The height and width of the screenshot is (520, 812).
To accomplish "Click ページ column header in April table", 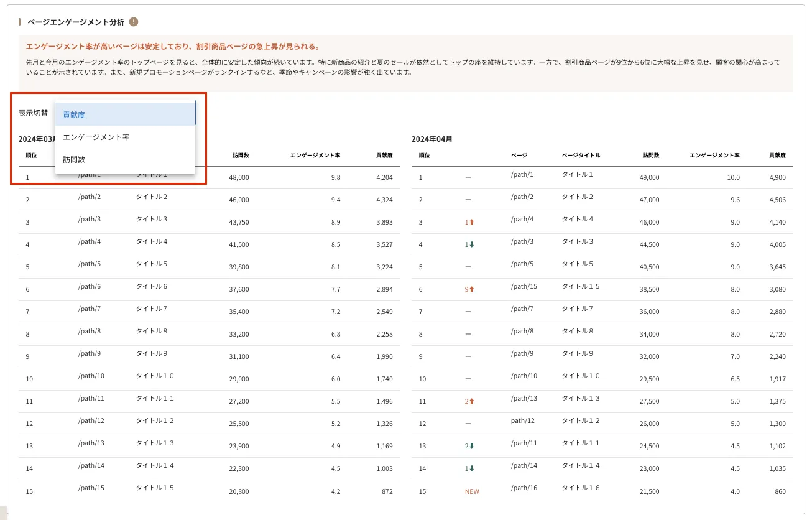I will click(x=519, y=155).
